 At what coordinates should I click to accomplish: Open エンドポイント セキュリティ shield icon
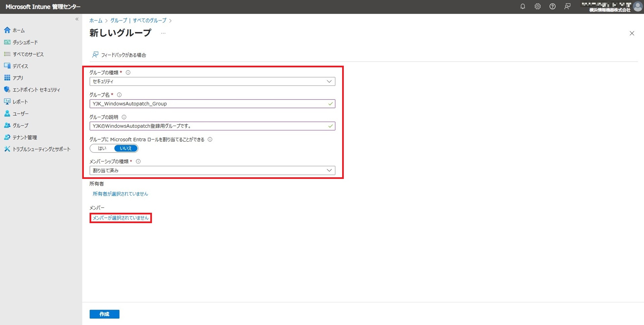pos(7,89)
